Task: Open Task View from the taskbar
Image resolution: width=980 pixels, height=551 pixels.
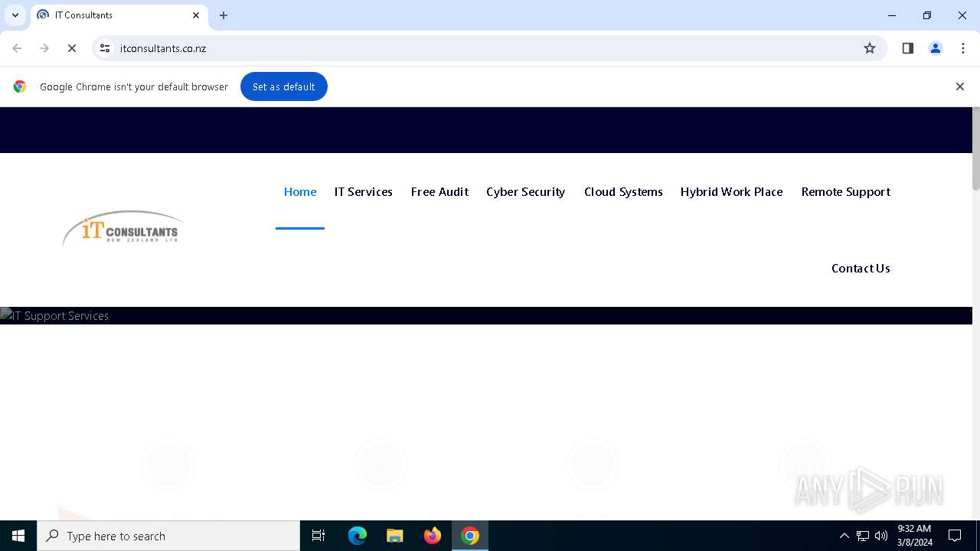Action: point(318,536)
